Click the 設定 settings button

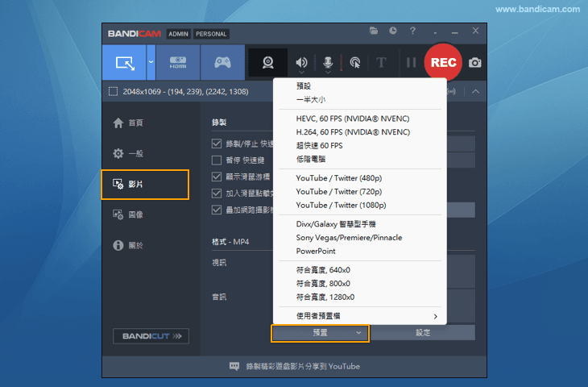point(423,333)
